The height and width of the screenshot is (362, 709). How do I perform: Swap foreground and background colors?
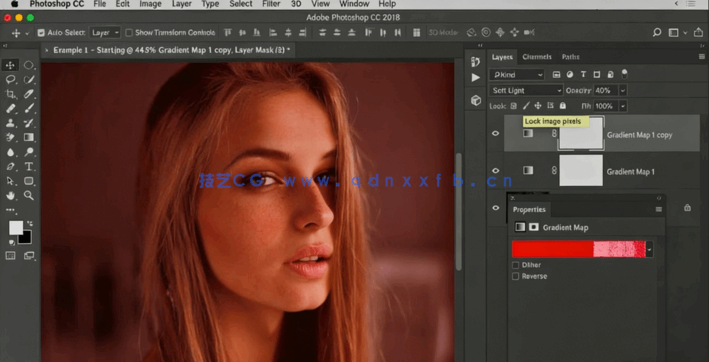(x=30, y=223)
